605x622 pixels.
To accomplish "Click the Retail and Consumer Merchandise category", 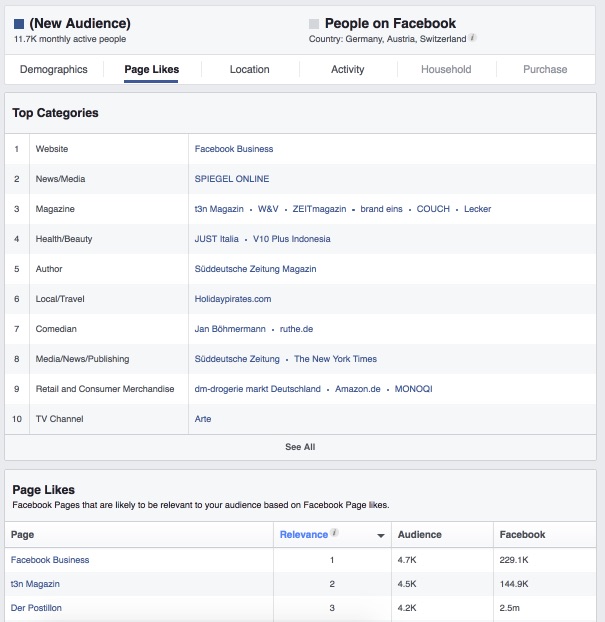I will tap(105, 389).
